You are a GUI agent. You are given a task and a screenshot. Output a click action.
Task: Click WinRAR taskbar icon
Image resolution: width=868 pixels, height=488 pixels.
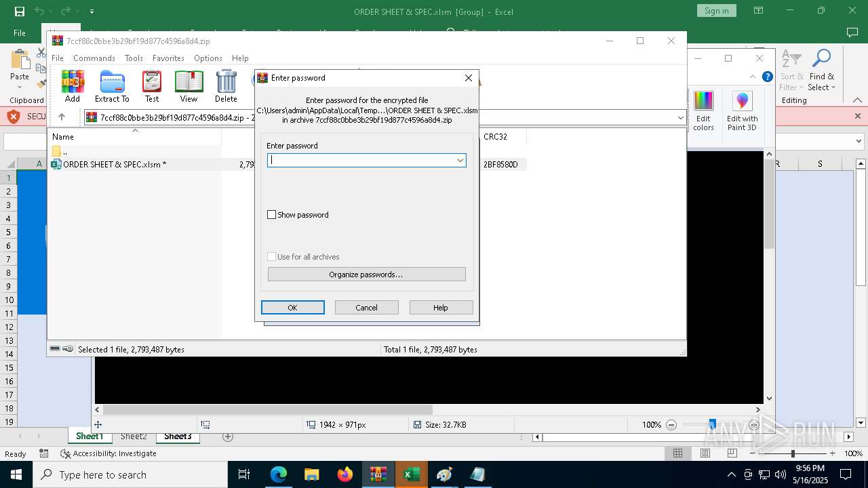(x=378, y=474)
